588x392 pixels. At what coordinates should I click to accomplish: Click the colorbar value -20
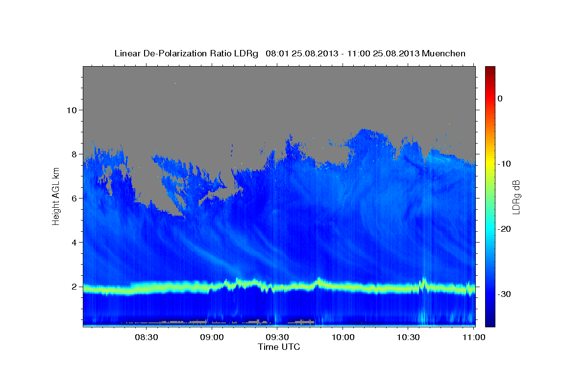coord(504,229)
